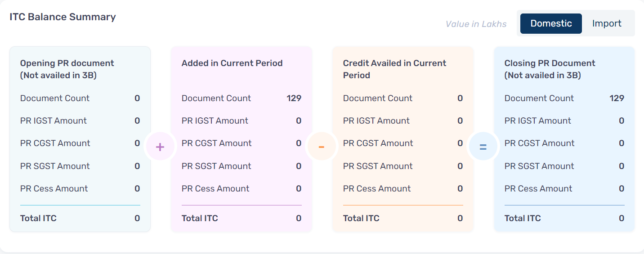Click document count 129 in Added card
This screenshot has height=254, width=644.
[x=294, y=98]
